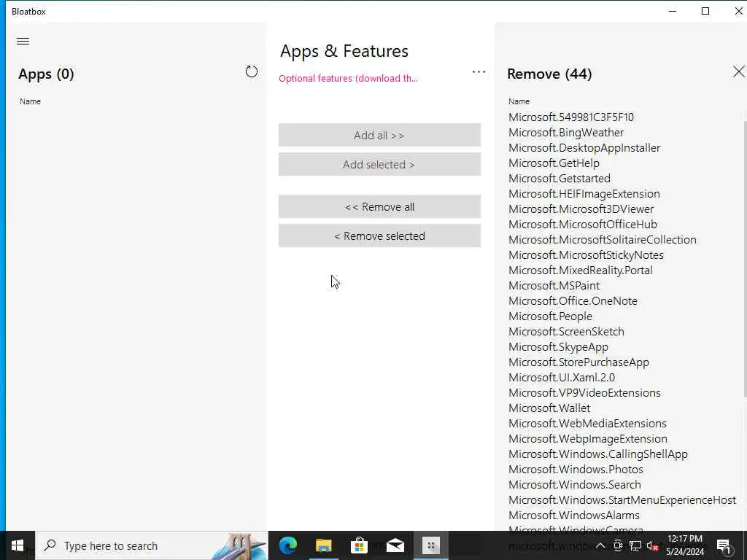The width and height of the screenshot is (747, 560).
Task: Open File Explorer from taskbar
Action: pyautogui.click(x=323, y=545)
